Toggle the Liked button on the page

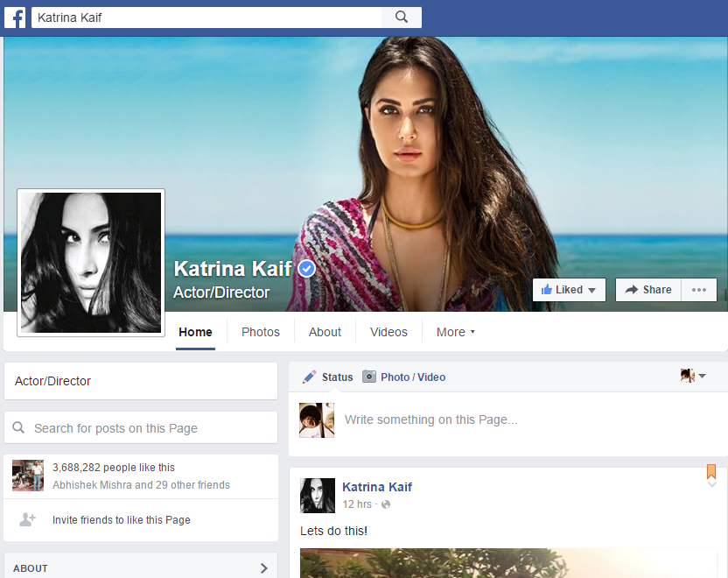(569, 290)
